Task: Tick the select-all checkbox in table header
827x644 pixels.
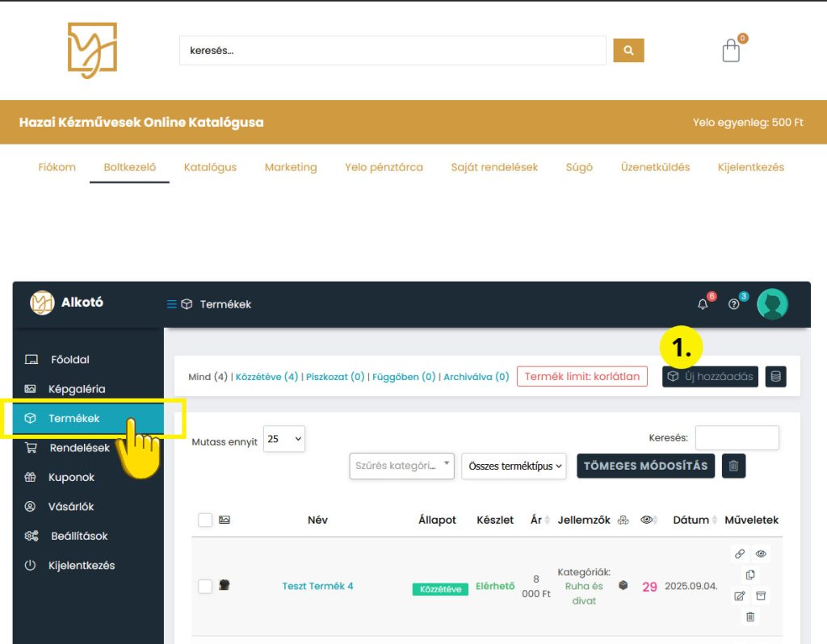Action: point(205,521)
